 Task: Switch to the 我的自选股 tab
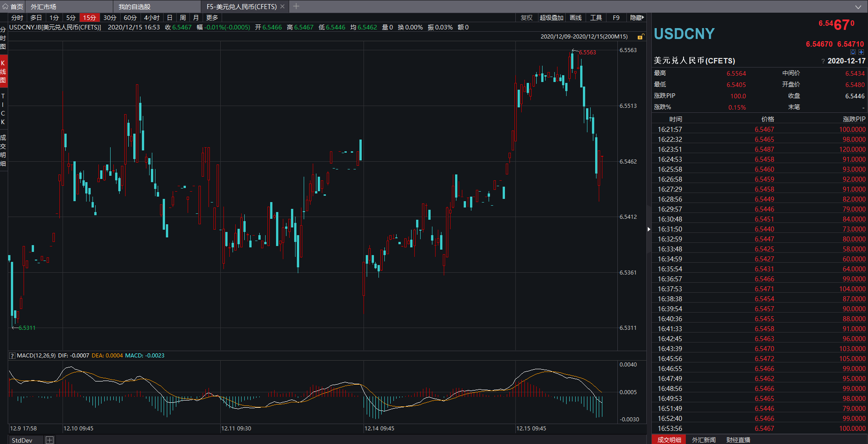pyautogui.click(x=135, y=7)
